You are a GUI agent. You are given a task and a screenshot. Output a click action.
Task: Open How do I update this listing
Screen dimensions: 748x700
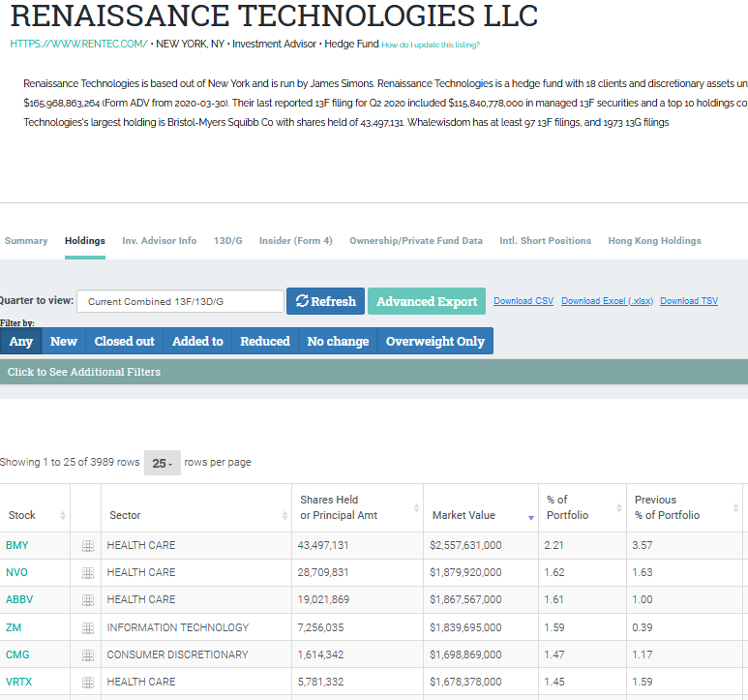pos(431,45)
